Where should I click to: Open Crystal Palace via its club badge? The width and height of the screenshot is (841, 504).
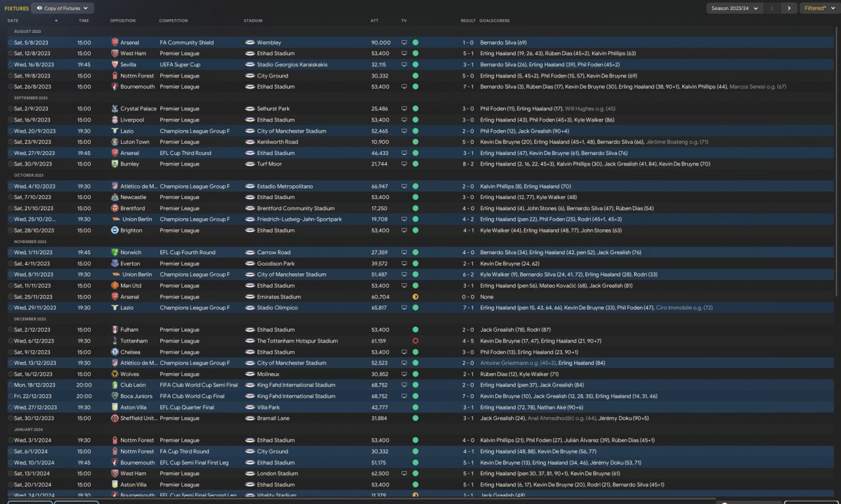[x=116, y=109]
